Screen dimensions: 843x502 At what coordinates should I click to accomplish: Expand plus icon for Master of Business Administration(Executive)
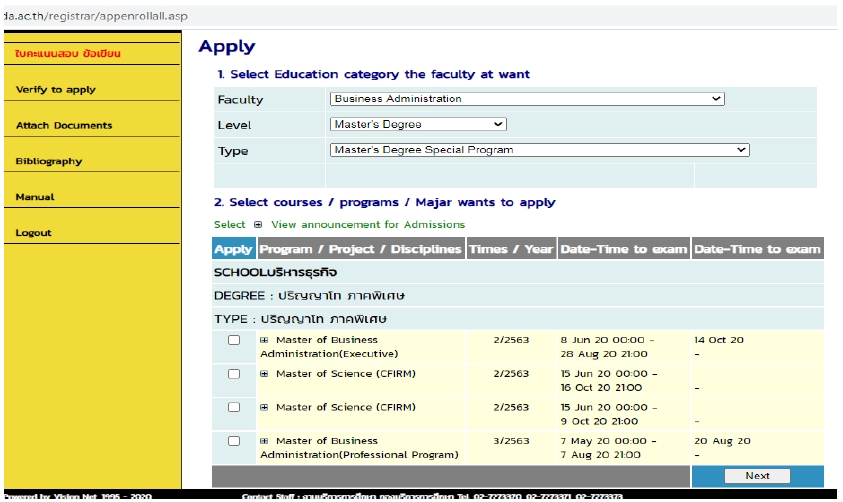click(x=265, y=340)
